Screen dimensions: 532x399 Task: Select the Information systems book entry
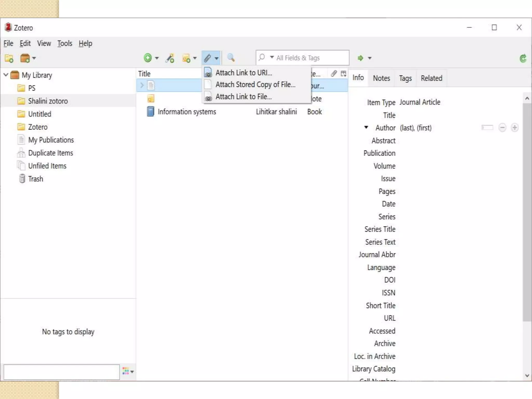187,112
